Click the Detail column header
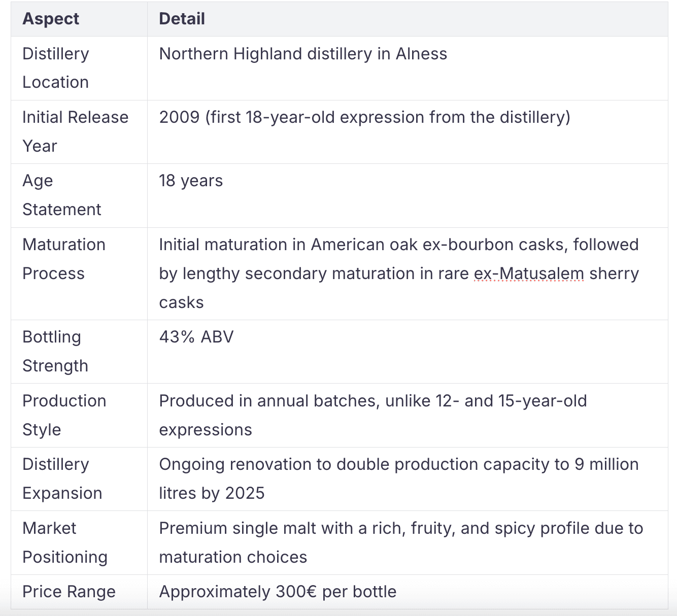 (x=182, y=19)
